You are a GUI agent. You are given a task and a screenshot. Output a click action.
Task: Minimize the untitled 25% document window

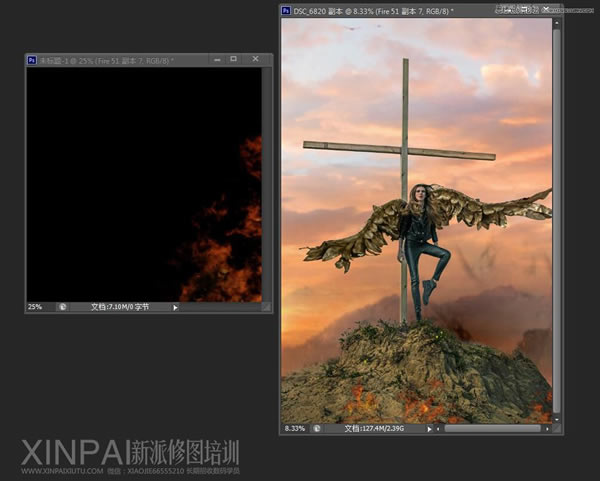click(x=217, y=59)
